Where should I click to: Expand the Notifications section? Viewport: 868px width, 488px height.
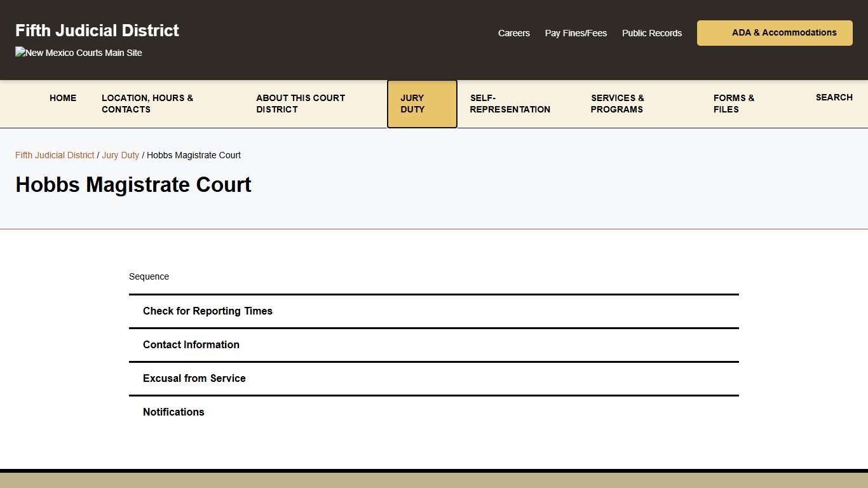click(173, 412)
